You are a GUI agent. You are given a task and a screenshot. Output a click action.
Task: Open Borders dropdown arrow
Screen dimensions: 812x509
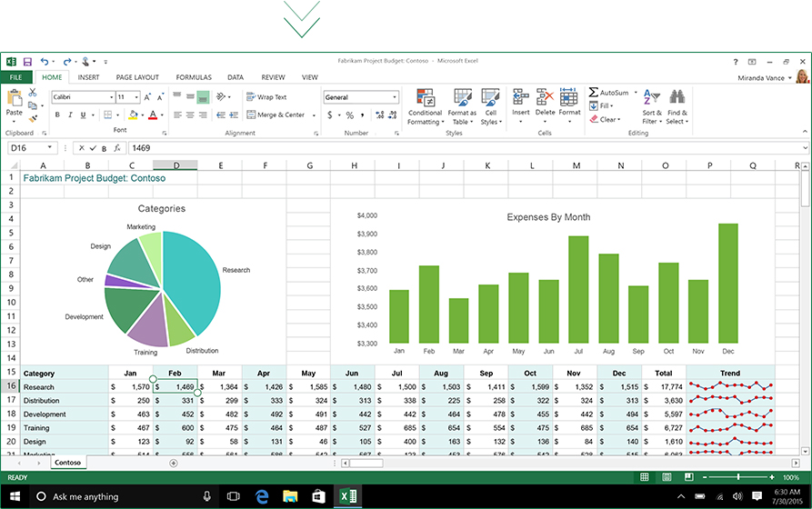tap(117, 115)
